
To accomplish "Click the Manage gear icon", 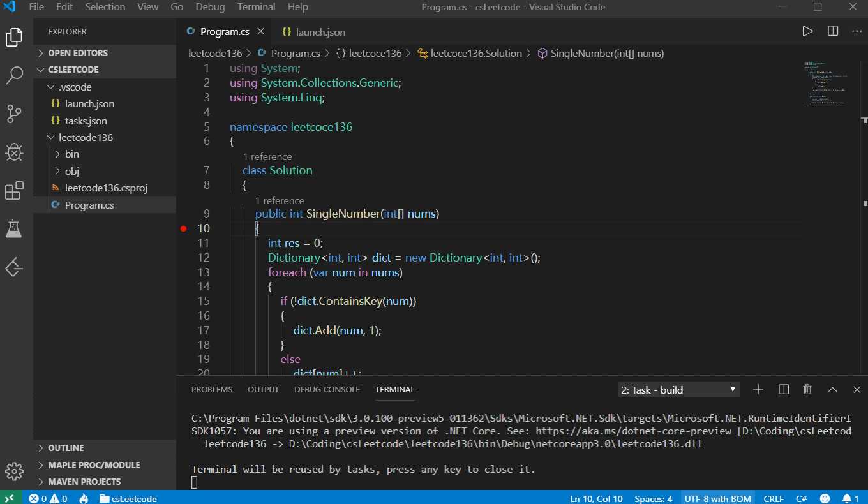I will click(x=14, y=471).
